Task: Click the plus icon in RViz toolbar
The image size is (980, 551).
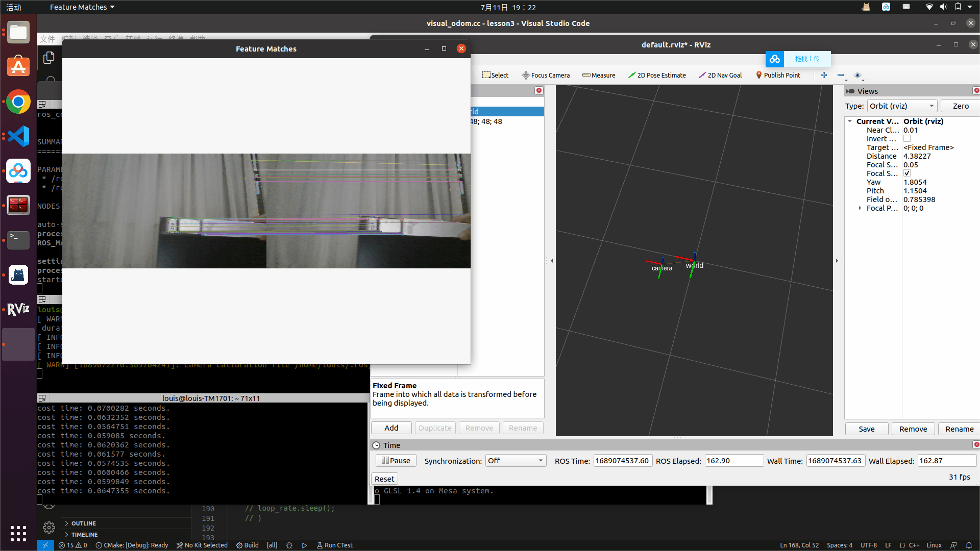Action: click(x=823, y=75)
